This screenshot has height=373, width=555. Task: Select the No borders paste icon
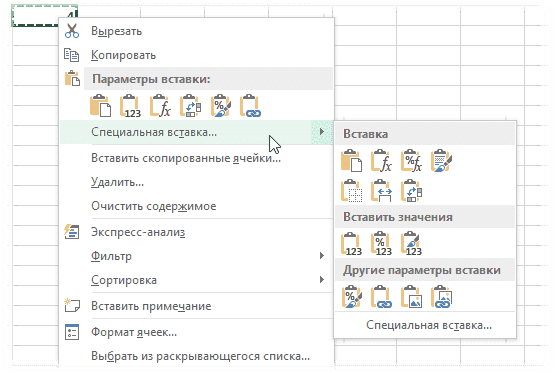point(351,191)
